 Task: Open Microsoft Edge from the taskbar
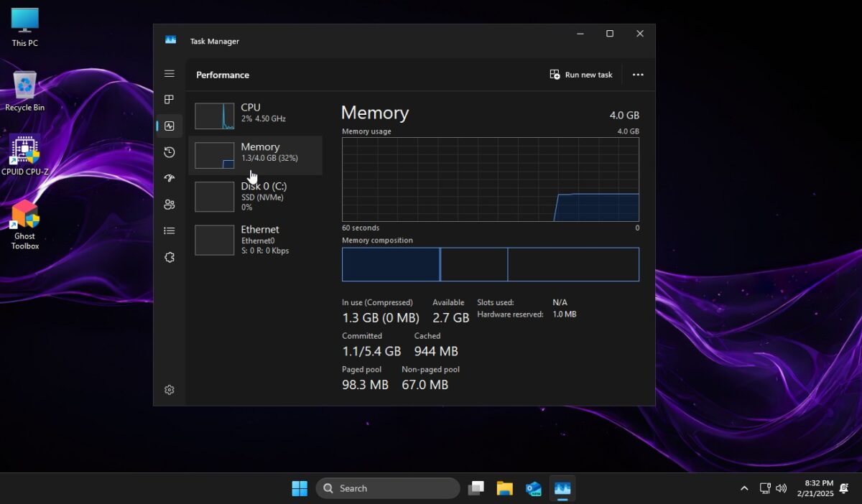(533, 487)
